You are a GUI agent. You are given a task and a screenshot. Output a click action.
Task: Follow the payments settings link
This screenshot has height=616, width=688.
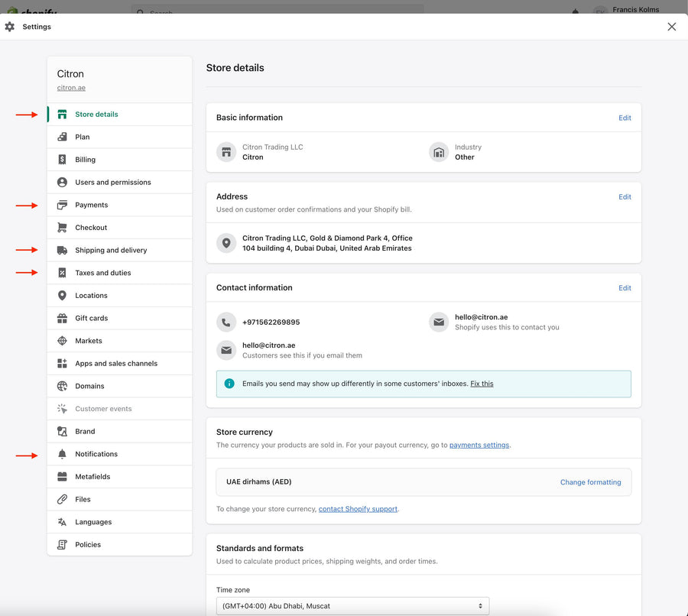[479, 445]
